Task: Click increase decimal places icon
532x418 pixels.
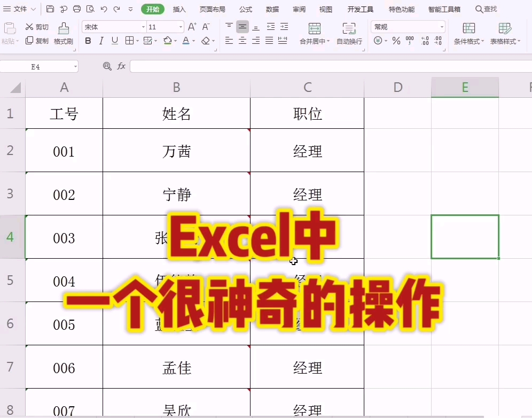Action: [425, 41]
